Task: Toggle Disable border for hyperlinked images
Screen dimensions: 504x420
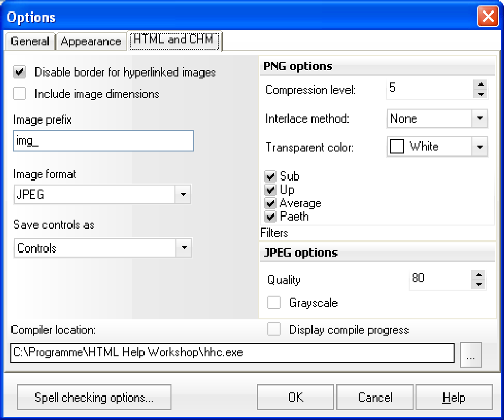Action: [x=20, y=72]
